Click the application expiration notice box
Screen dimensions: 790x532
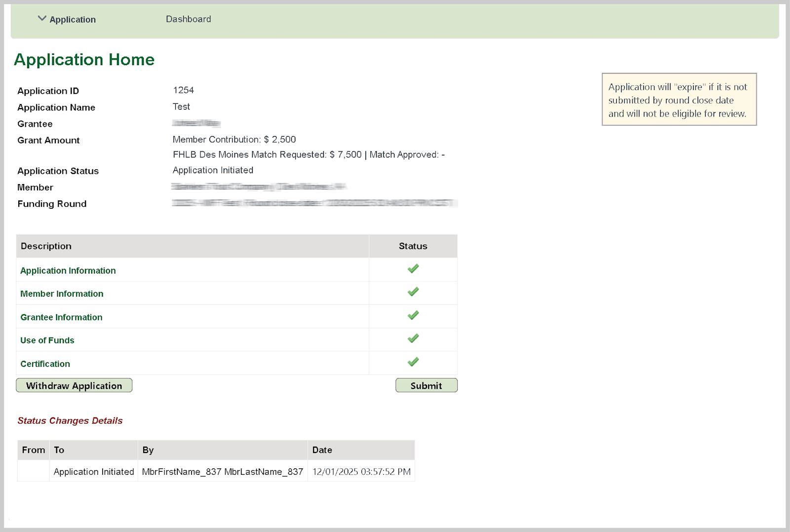click(x=679, y=100)
